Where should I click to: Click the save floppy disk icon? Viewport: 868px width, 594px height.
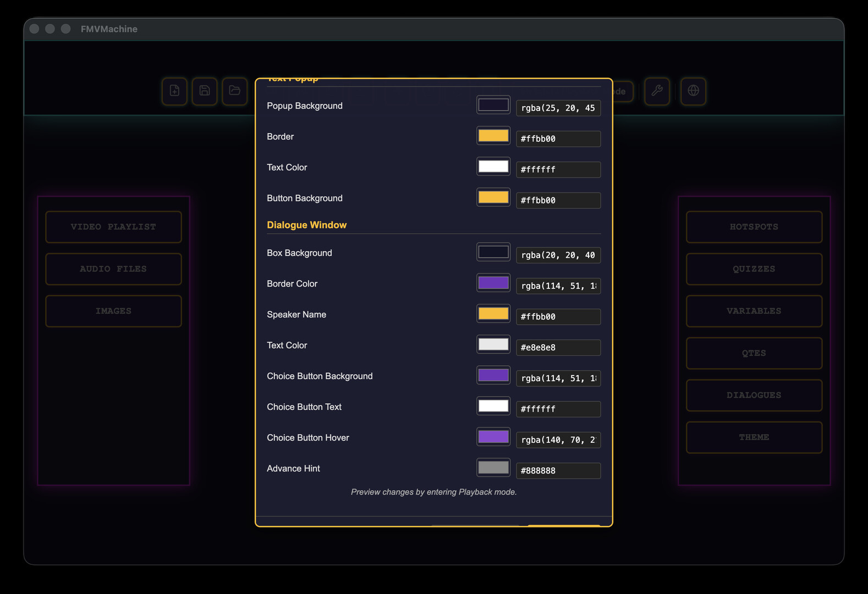pyautogui.click(x=205, y=91)
